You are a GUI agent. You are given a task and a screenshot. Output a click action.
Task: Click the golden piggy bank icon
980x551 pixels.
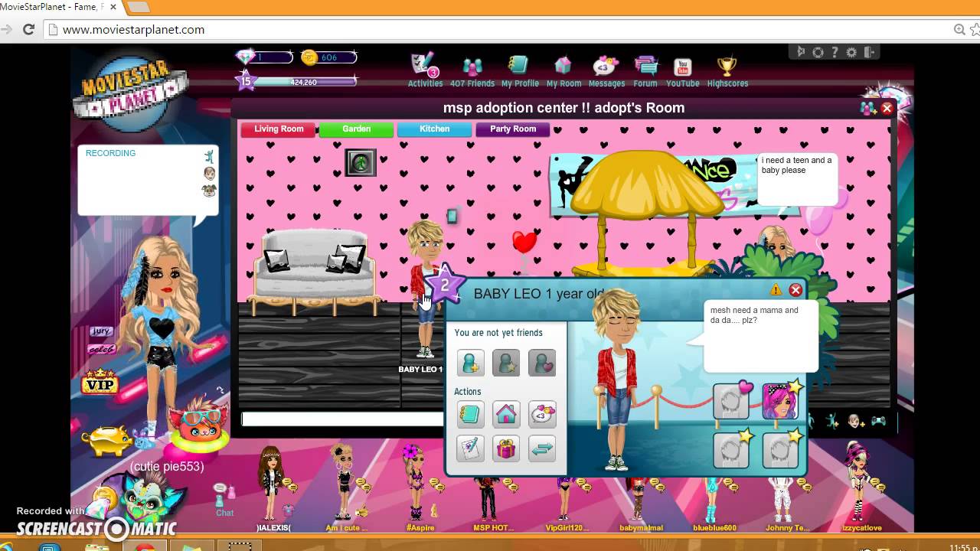point(106,442)
